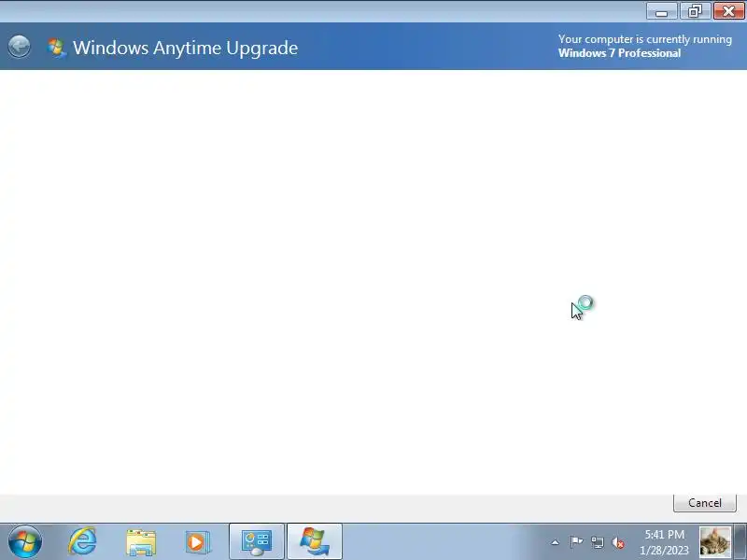747x560 pixels.
Task: Switch to the Control Panel taskbar window
Action: pyautogui.click(x=257, y=542)
